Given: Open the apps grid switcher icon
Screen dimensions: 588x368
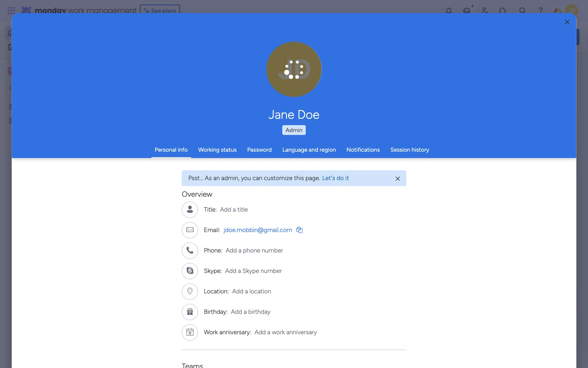Looking at the screenshot, I should [x=11, y=10].
